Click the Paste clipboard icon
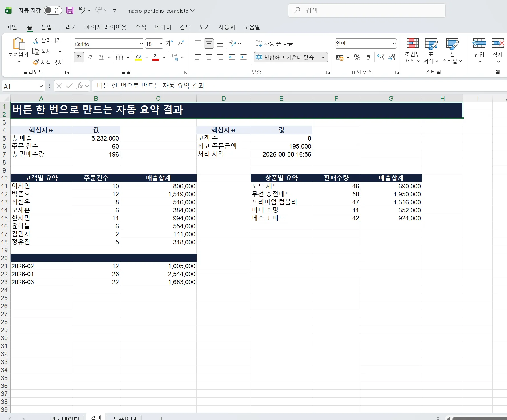The width and height of the screenshot is (507, 420). 19,44
